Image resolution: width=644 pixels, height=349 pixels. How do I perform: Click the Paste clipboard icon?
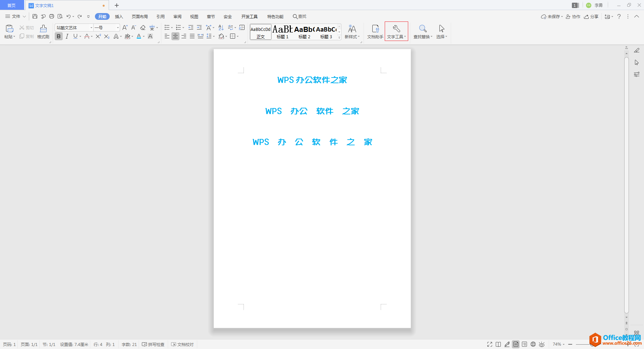click(x=9, y=29)
